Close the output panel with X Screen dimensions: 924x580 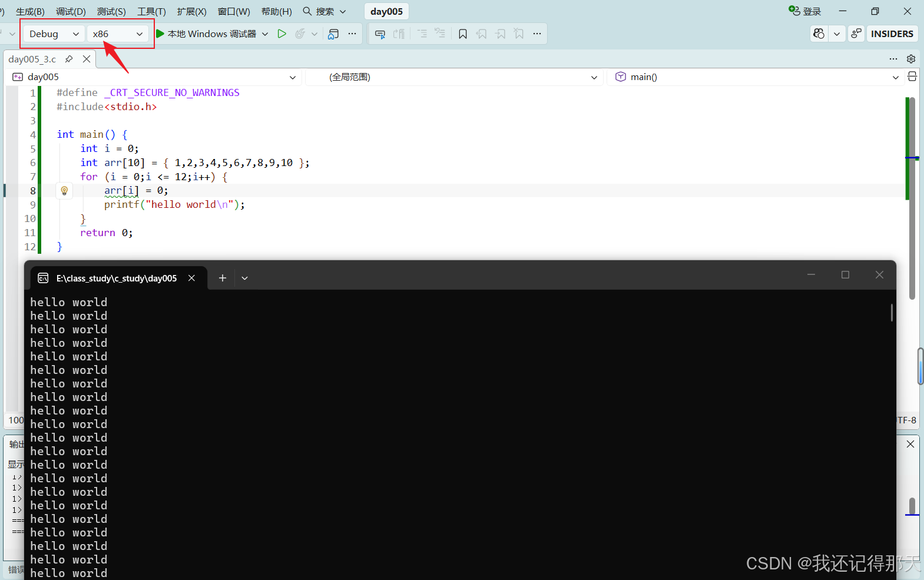910,444
